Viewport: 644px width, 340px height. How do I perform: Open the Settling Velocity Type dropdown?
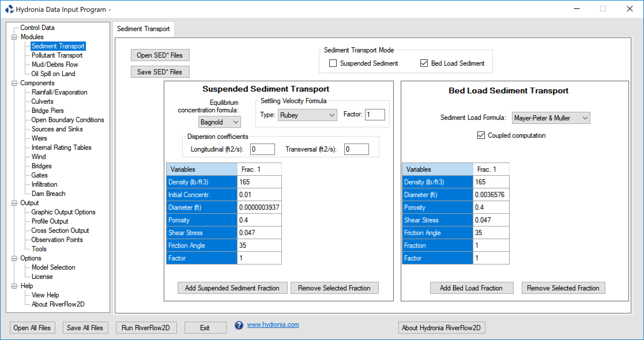(x=307, y=115)
